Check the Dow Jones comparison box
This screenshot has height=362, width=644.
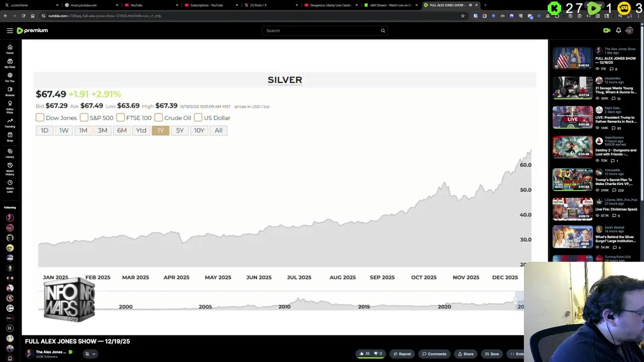[x=40, y=118]
